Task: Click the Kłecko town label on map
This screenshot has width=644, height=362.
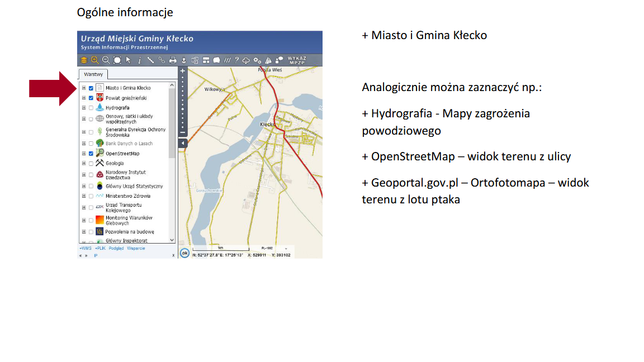Action: (267, 125)
